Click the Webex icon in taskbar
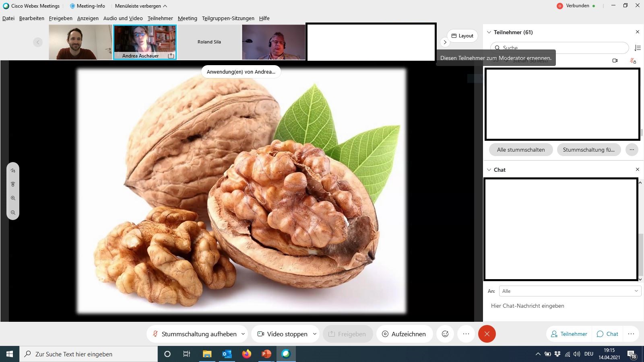 pos(286,354)
